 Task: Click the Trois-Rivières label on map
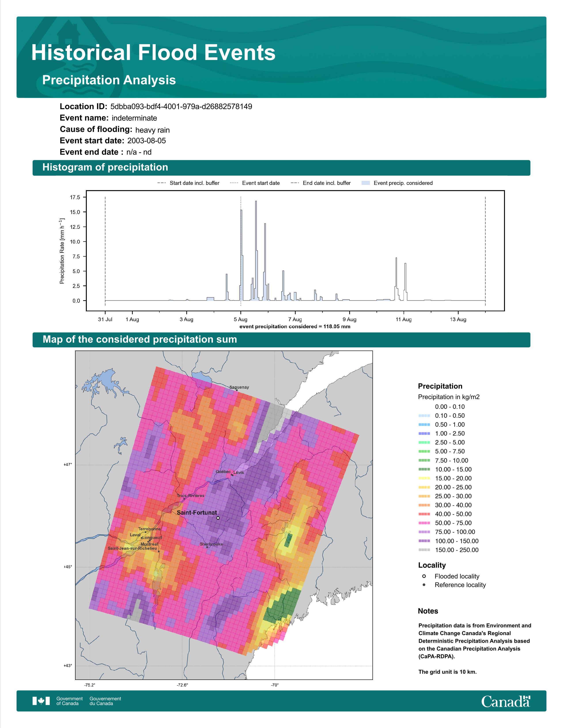point(191,496)
